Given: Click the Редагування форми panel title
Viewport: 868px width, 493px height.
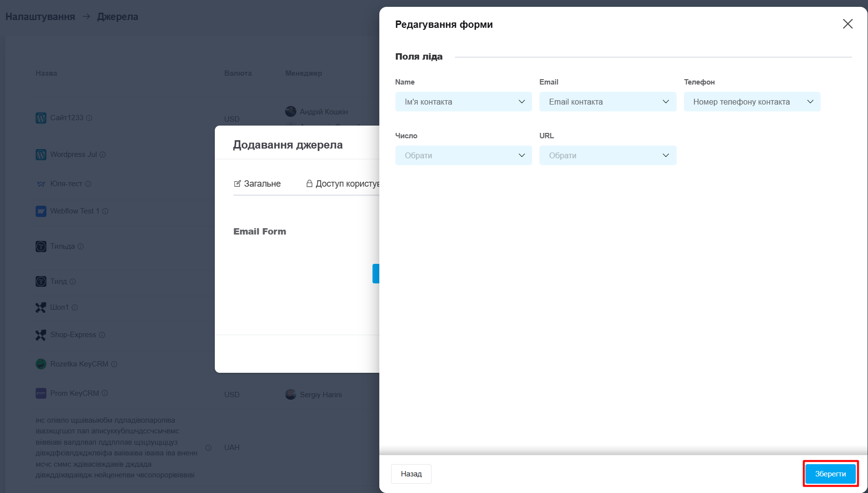Looking at the screenshot, I should (444, 24).
